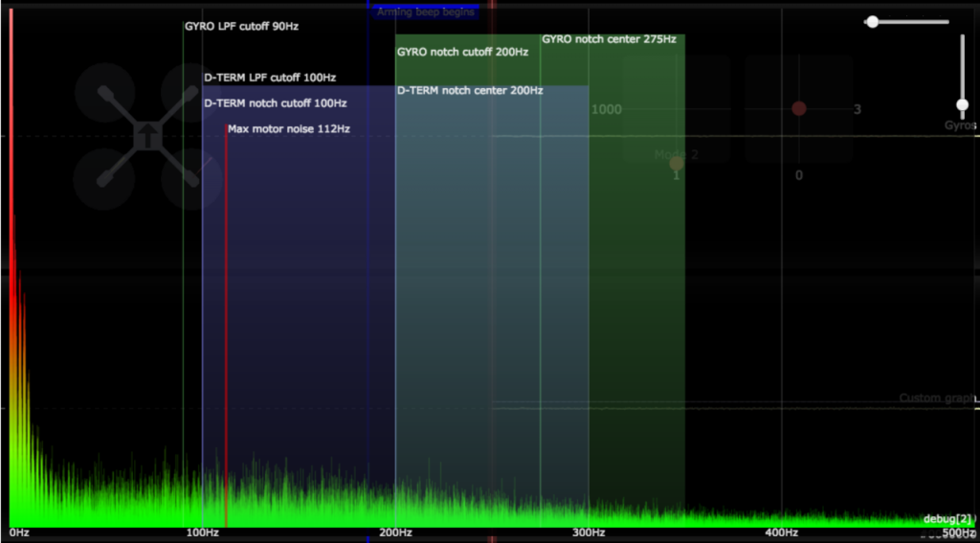Click the Max motor noise 112Hz label
Image resolution: width=980 pixels, height=543 pixels.
tap(288, 128)
